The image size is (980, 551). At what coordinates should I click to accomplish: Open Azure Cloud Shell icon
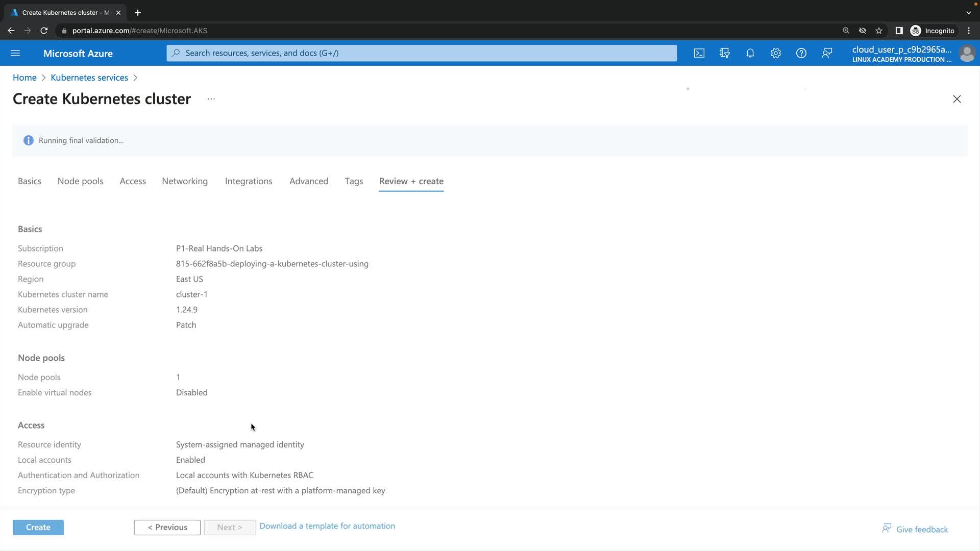[x=699, y=53]
